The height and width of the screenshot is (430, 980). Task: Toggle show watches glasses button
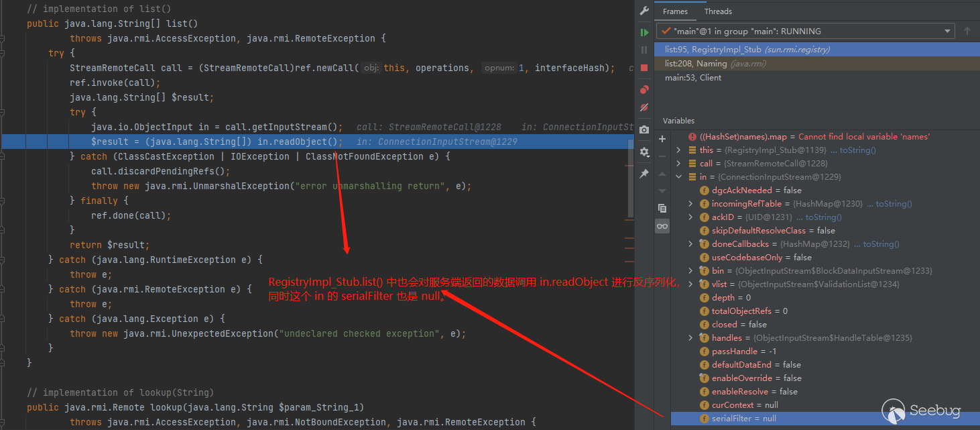662,227
